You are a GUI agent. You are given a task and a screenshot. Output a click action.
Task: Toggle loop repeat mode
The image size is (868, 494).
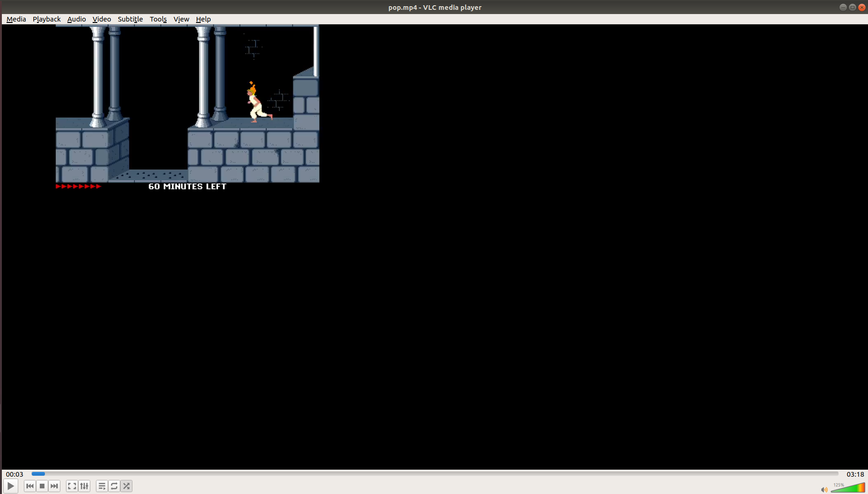click(114, 486)
